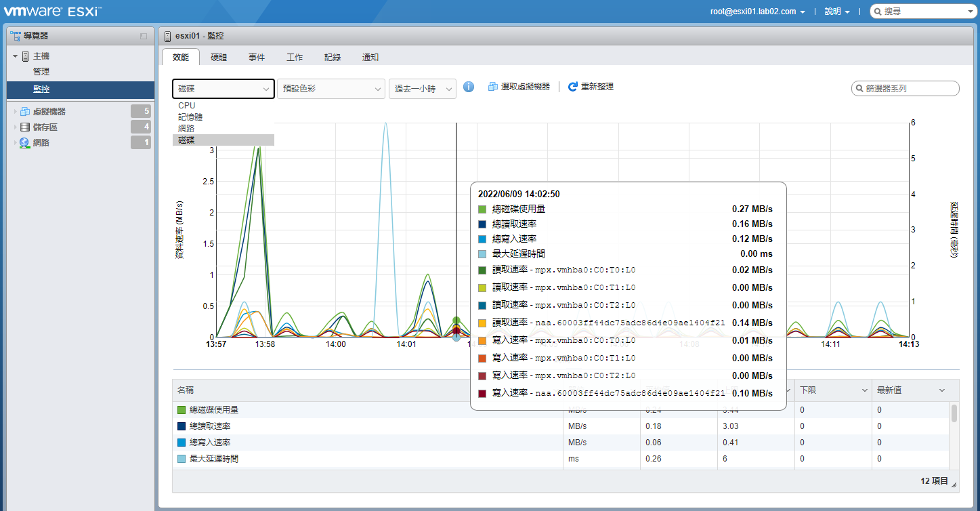980x511 pixels.
Task: Choose 網路 from the metric dropdown list
Action: pyautogui.click(x=223, y=128)
